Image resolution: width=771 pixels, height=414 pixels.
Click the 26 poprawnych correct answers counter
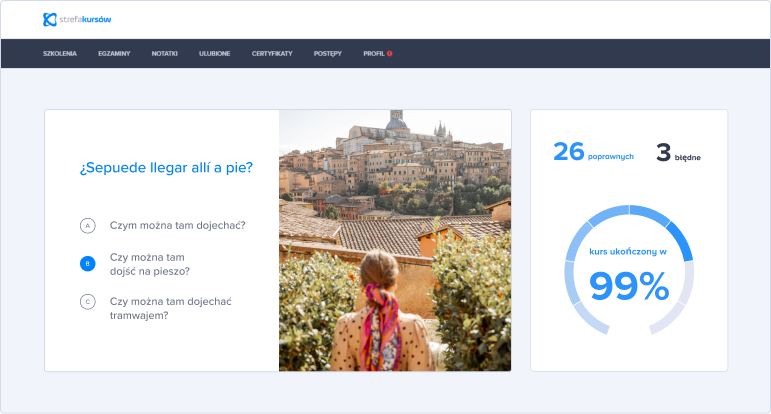(592, 152)
